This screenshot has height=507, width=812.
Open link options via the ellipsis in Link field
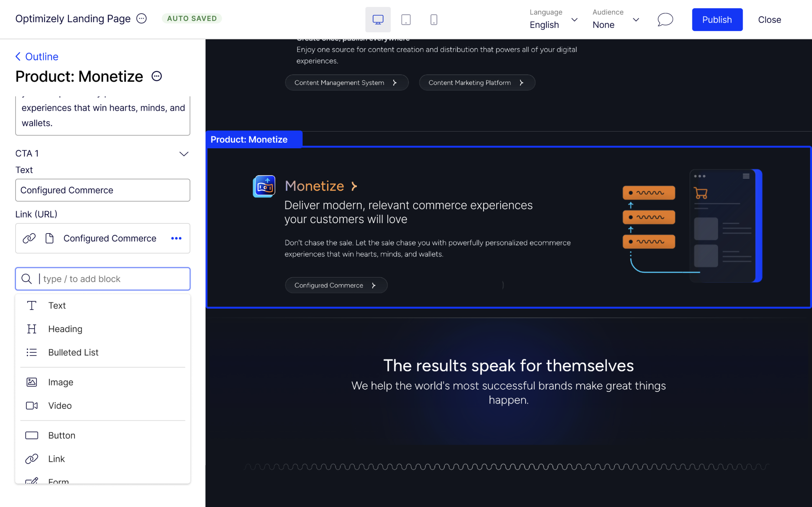pos(176,238)
